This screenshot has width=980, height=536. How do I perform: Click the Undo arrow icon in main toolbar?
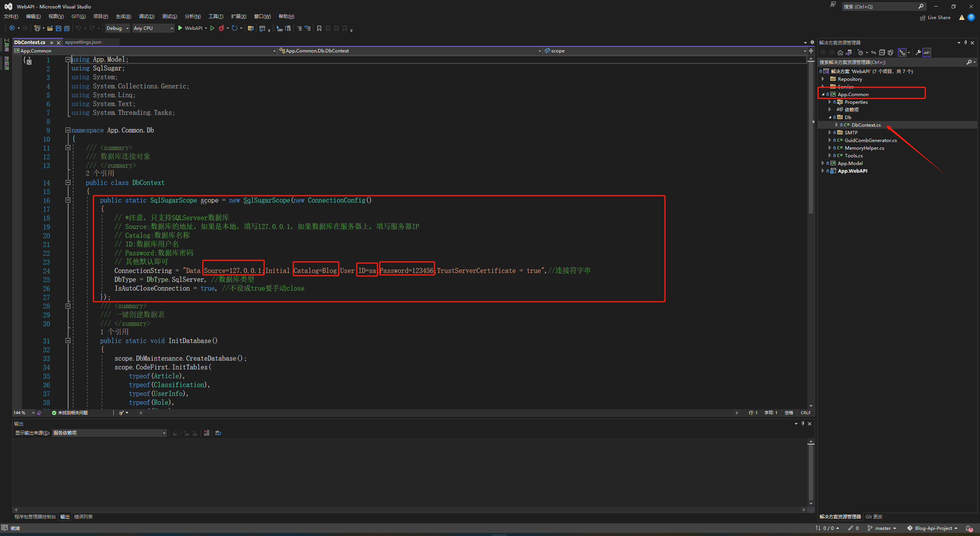pyautogui.click(x=78, y=28)
